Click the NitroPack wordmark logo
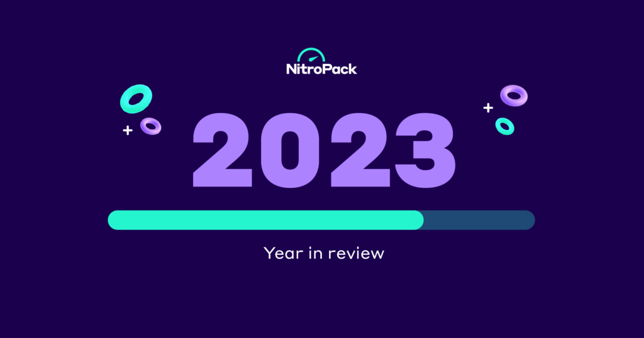This screenshot has width=644, height=338. [321, 69]
